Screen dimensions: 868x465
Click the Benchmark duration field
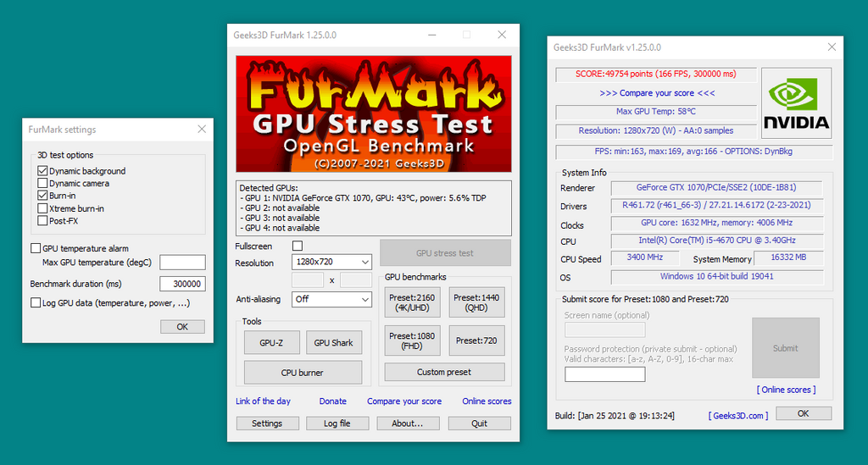183,284
